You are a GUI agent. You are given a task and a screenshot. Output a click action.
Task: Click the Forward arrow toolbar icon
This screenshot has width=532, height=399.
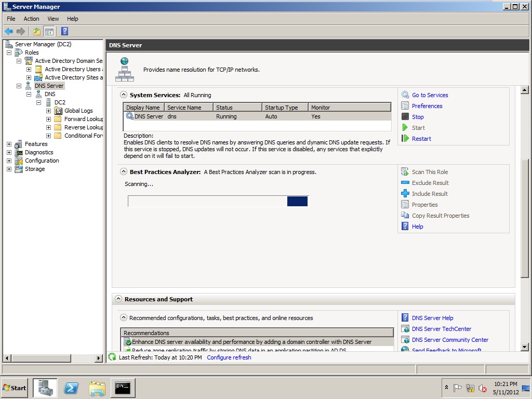click(x=21, y=32)
